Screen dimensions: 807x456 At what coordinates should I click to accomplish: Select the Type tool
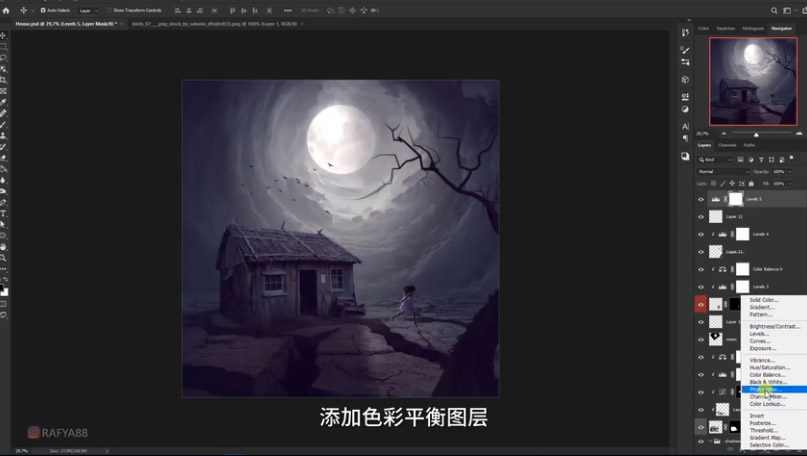click(4, 213)
